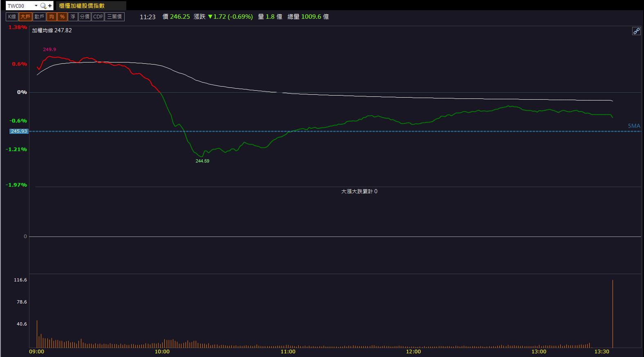The height and width of the screenshot is (357, 644).
Task: Switch to K線 chart view
Action: (12, 17)
